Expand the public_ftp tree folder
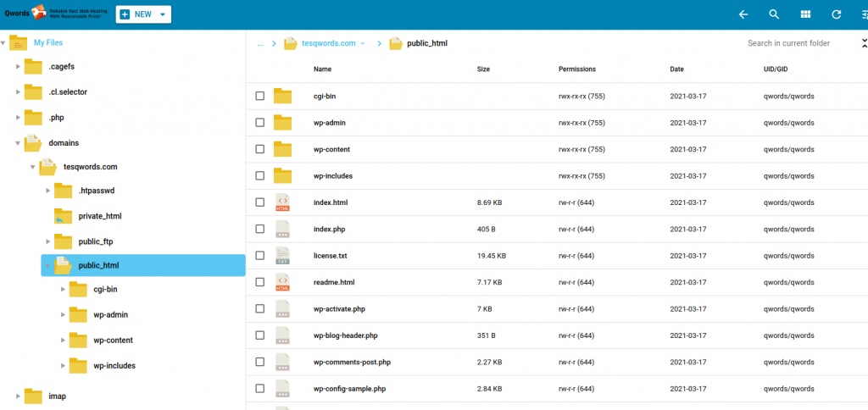Image resolution: width=868 pixels, height=410 pixels. 48,241
